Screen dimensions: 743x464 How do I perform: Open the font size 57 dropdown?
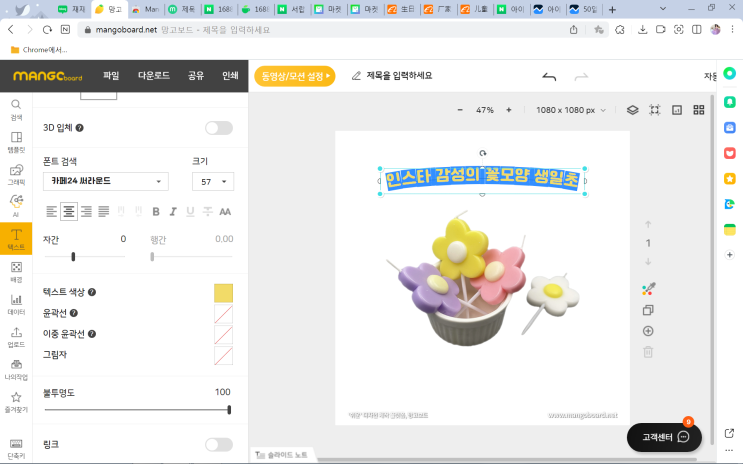pos(213,182)
